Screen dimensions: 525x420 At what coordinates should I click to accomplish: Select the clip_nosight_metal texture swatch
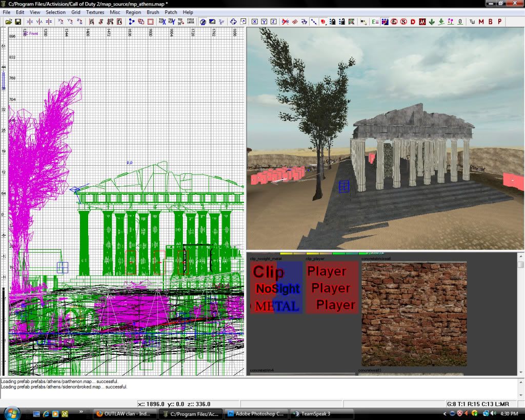276,288
